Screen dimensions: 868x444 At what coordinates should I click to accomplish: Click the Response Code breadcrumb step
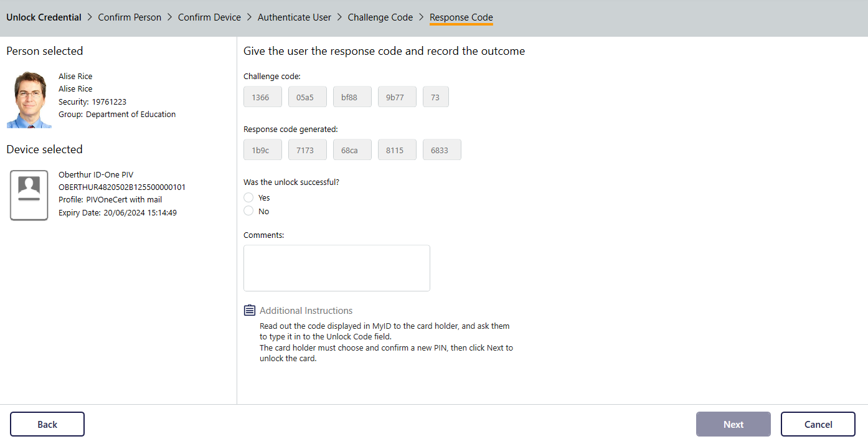[x=461, y=17]
